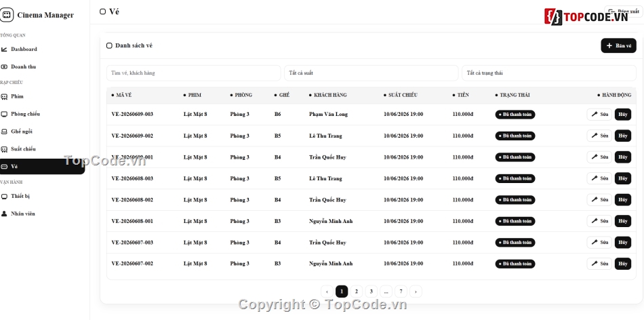644x320 pixels.
Task: Go to next page with right chevron
Action: point(416,292)
